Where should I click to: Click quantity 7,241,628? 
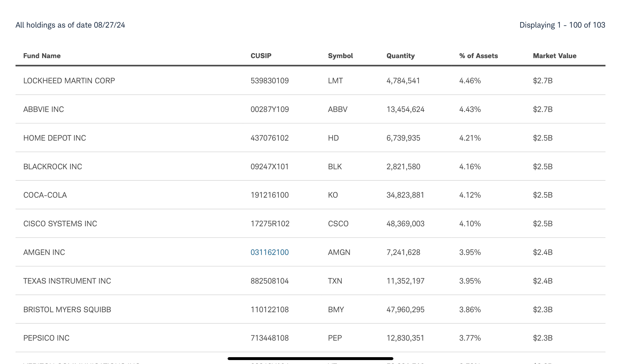[x=403, y=252]
